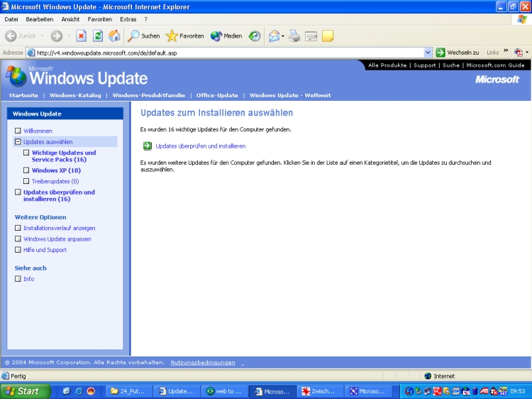Open the Ansicht menu
The height and width of the screenshot is (399, 532).
pyautogui.click(x=70, y=19)
